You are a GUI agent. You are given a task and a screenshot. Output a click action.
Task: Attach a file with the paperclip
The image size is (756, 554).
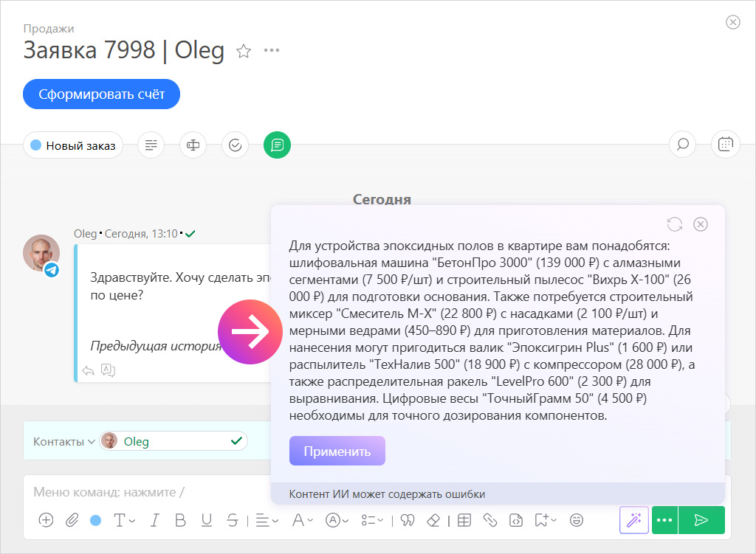(72, 520)
